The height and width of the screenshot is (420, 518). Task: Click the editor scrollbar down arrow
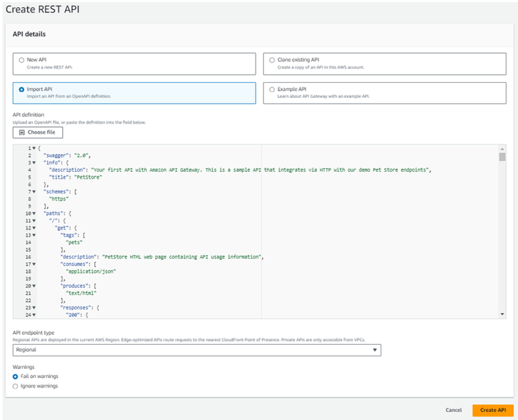coord(502,314)
